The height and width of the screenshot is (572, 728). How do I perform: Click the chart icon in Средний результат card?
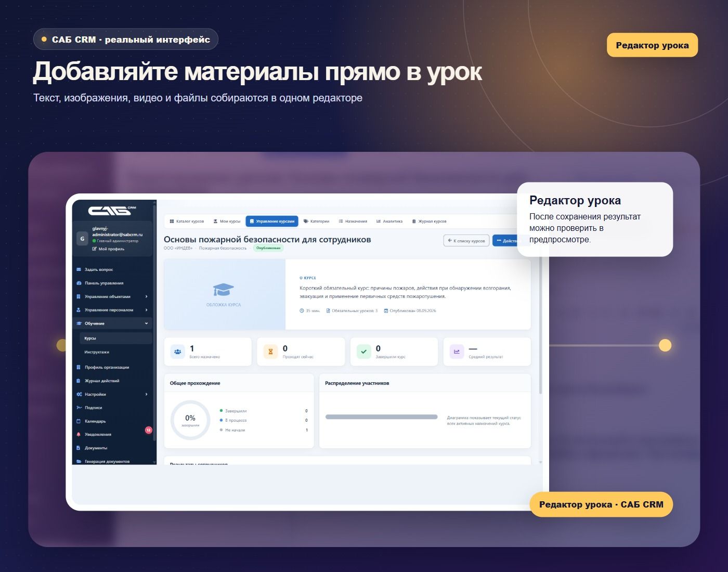(457, 352)
